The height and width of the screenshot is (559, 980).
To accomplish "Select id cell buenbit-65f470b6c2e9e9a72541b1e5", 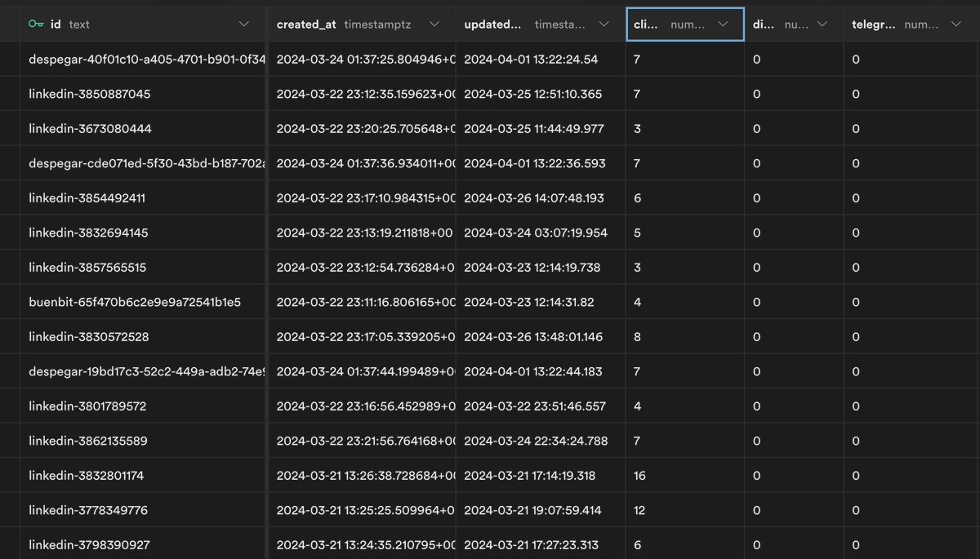I will coord(143,302).
